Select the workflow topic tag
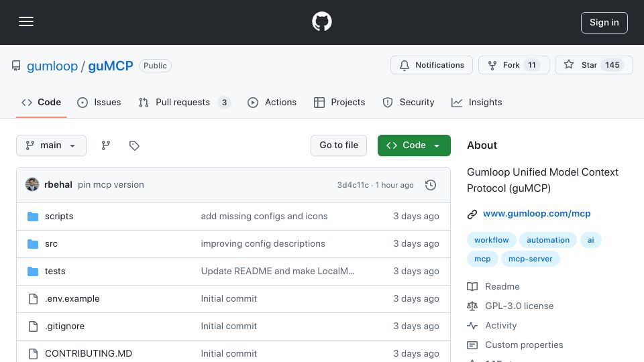This screenshot has height=362, width=644. click(x=491, y=240)
